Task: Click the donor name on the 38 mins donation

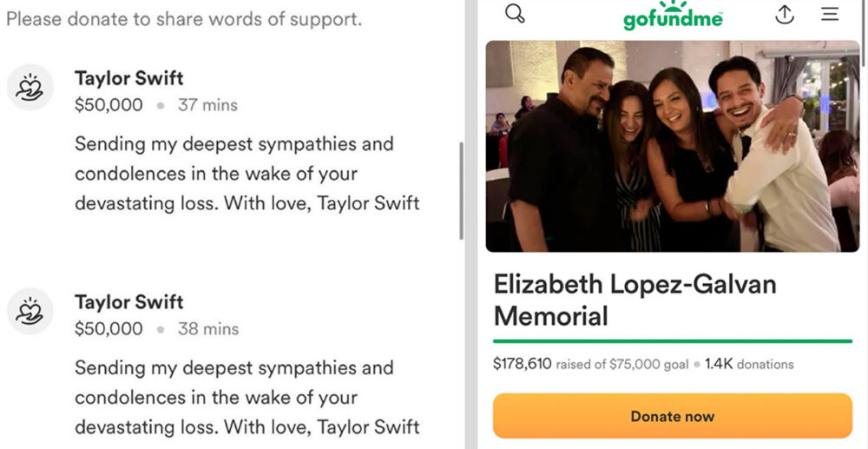Action: (128, 302)
